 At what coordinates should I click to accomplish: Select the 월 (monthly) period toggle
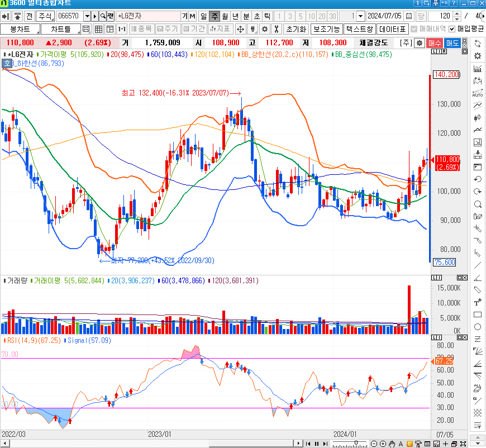click(225, 16)
